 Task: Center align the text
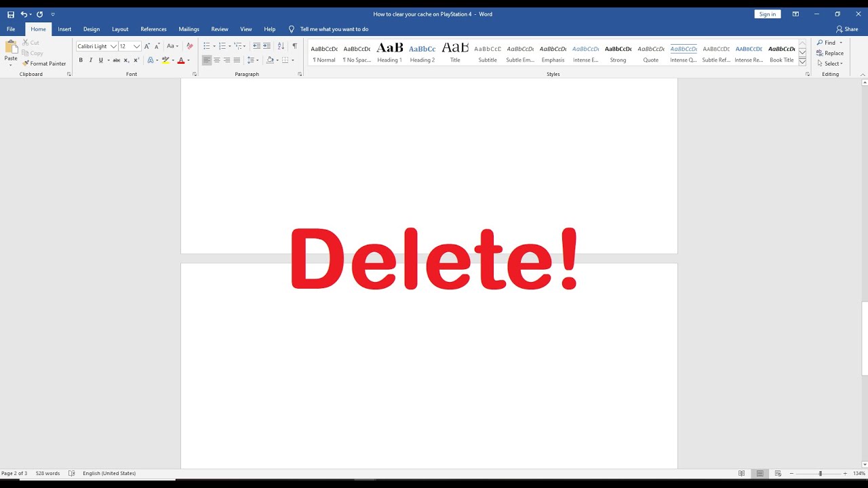tap(217, 60)
